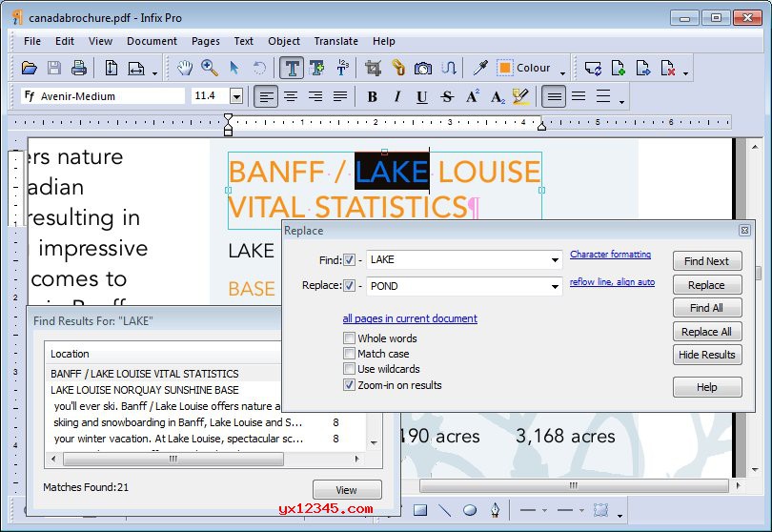Tick the Match case option

coord(350,354)
